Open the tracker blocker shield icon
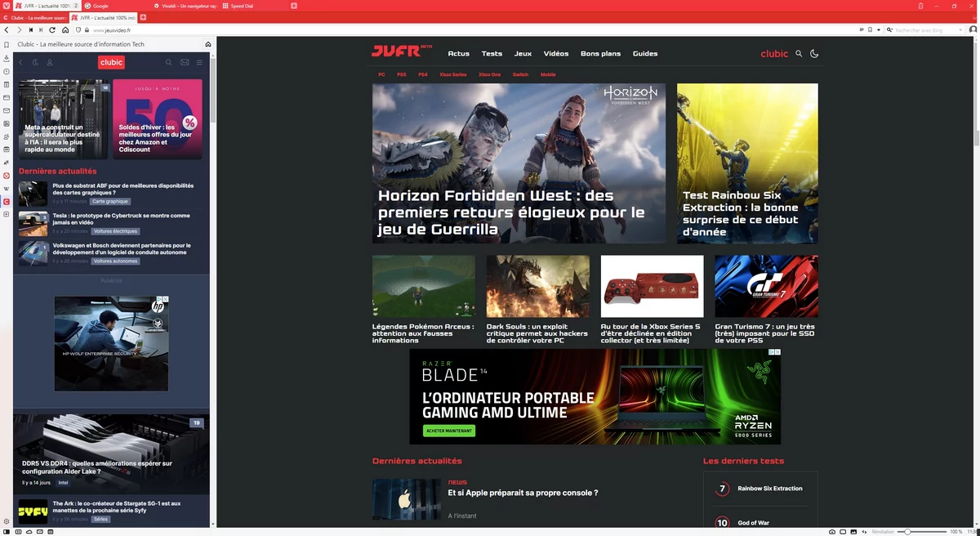 78,30
